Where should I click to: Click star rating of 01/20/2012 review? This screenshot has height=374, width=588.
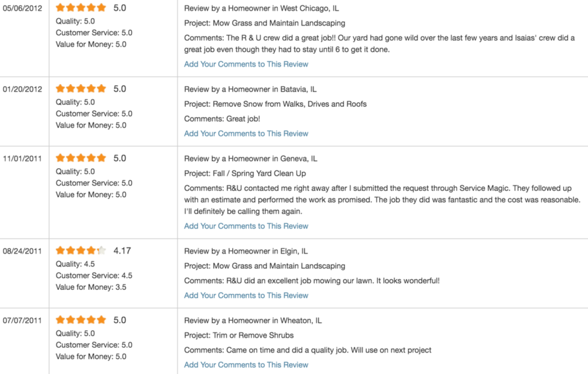point(81,89)
